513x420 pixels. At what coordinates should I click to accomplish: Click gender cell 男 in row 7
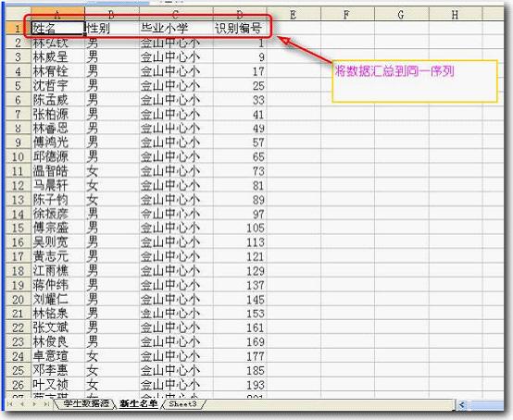[112, 114]
